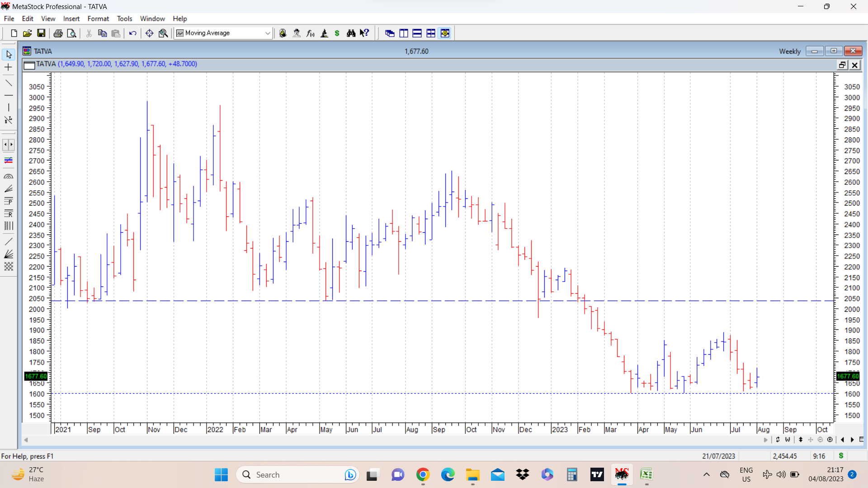Click the scroll chart right arrow button
The image size is (868, 488).
coord(852,440)
